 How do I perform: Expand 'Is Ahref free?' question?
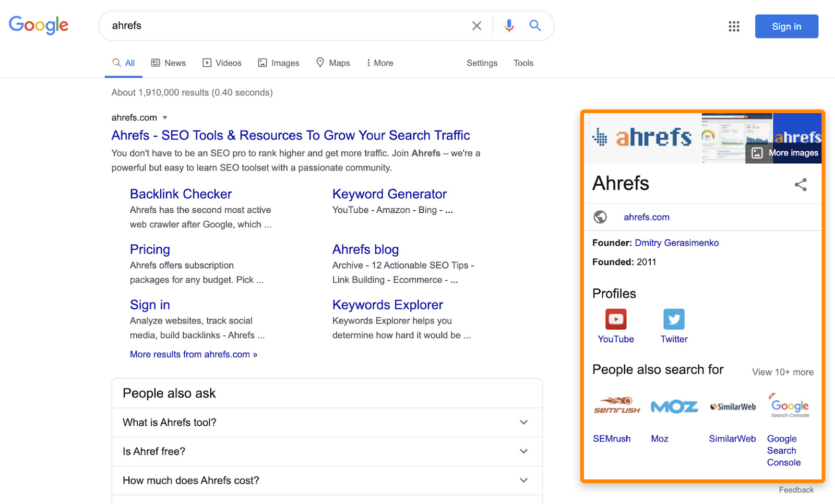327,451
